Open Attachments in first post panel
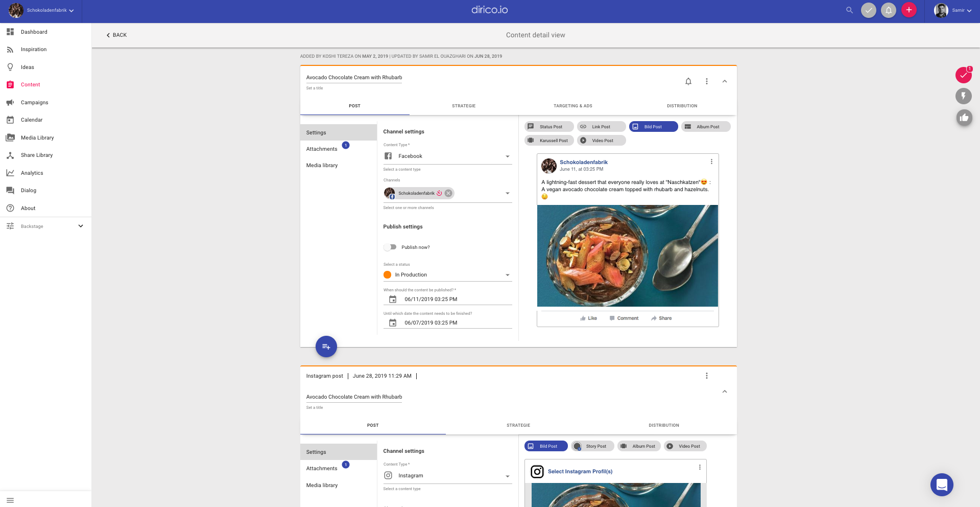The image size is (980, 507). (x=322, y=149)
